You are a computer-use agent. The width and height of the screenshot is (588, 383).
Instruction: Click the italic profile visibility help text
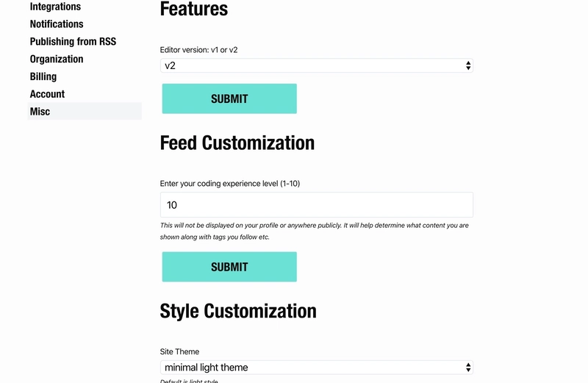pyautogui.click(x=315, y=231)
